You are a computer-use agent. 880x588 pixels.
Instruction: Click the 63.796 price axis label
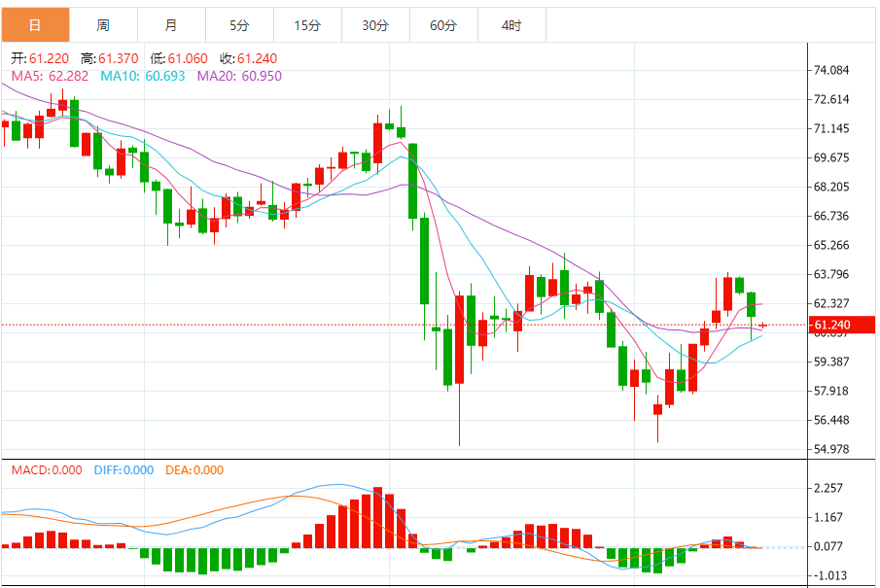point(831,274)
